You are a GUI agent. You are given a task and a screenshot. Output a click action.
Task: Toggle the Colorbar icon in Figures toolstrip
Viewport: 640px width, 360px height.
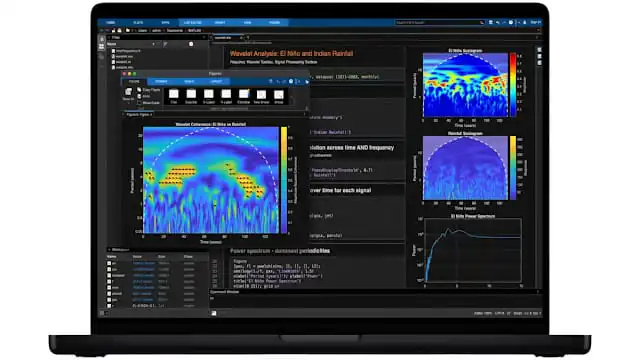click(244, 94)
